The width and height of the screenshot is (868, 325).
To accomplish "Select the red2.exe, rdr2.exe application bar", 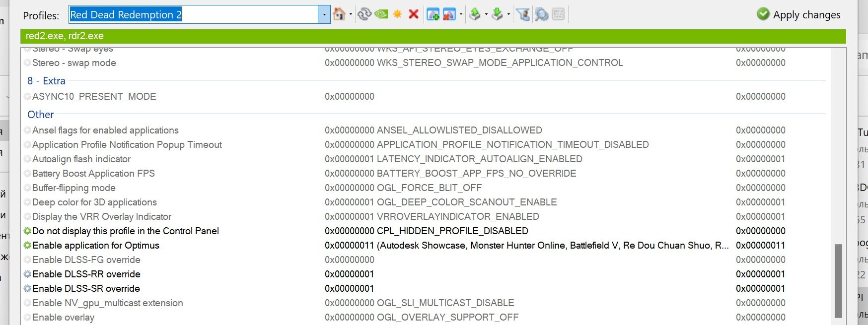I will pos(433,36).
